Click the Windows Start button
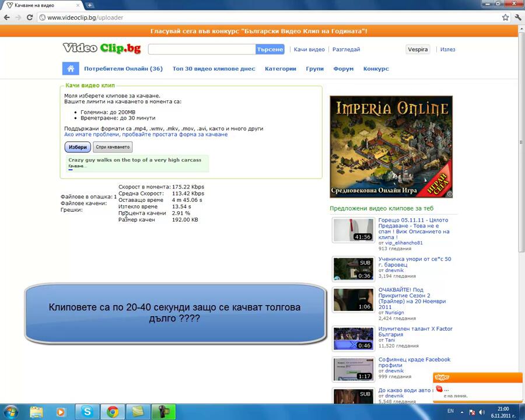The height and width of the screenshot is (420, 525). pos(10,412)
